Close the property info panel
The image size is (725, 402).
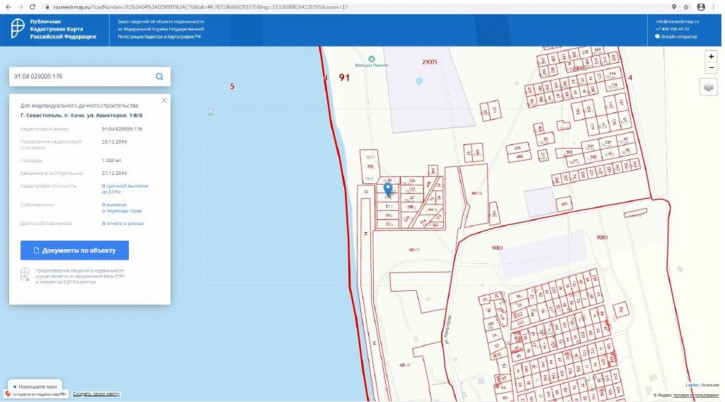pyautogui.click(x=164, y=100)
